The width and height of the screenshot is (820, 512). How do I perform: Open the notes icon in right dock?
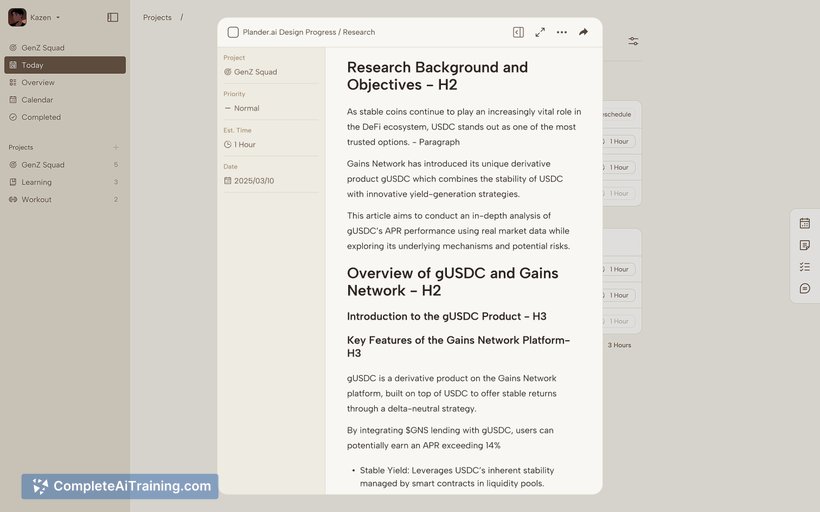click(x=805, y=245)
